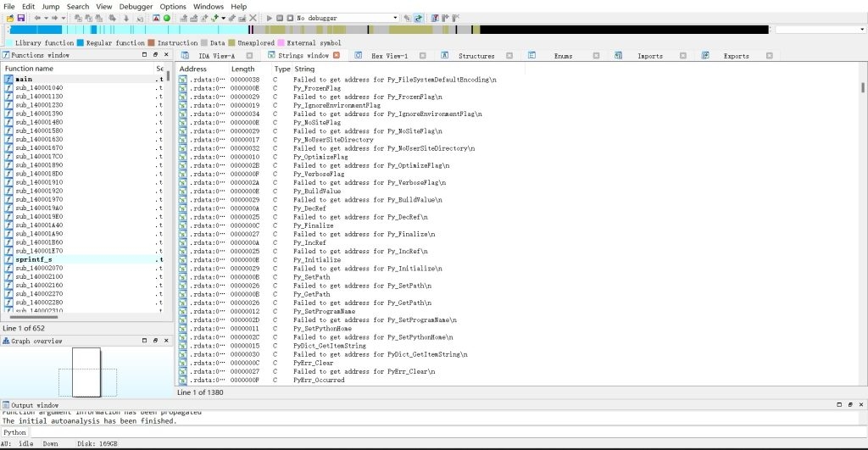
Task: Click the Regular function color legend swatch
Action: 81,42
